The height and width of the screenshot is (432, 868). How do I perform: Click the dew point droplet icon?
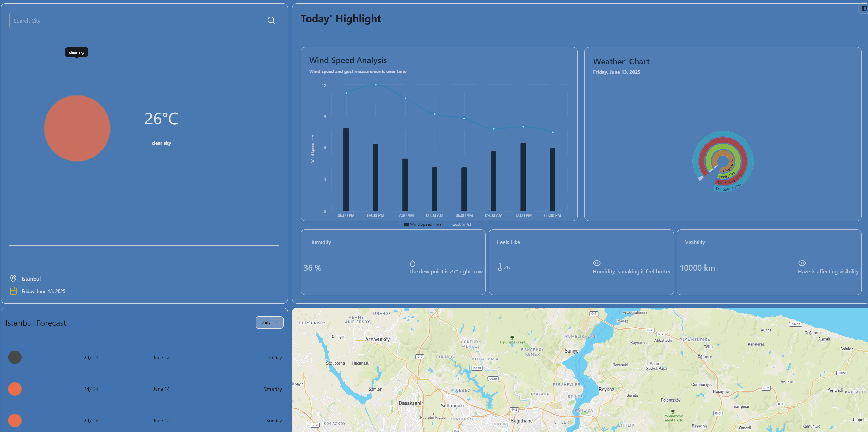point(412,263)
